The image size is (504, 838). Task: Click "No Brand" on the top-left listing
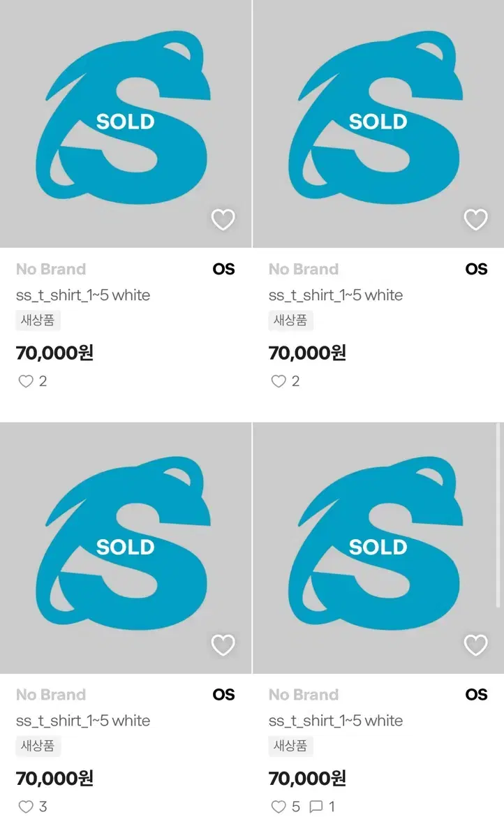[51, 270]
